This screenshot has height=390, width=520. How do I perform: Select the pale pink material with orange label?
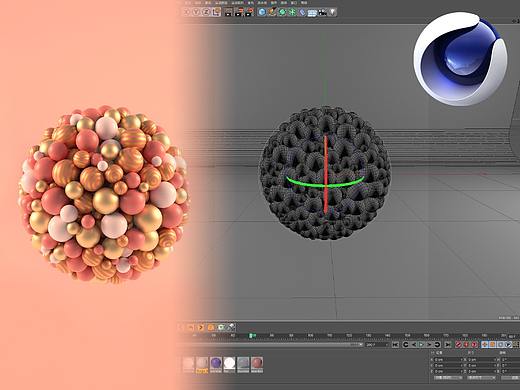(202, 365)
